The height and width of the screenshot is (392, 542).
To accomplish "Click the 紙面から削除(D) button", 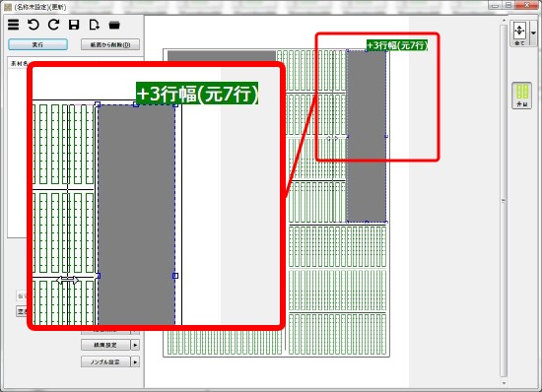I will 110,44.
